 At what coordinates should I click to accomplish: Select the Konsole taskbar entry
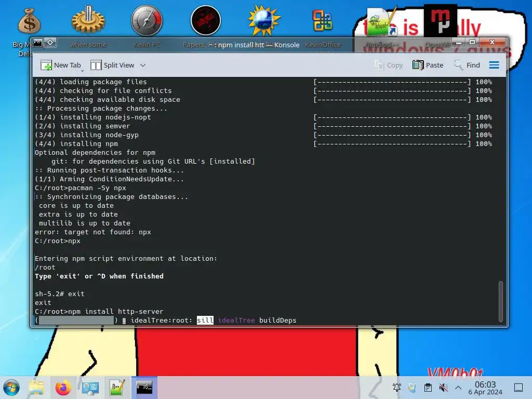(x=144, y=388)
